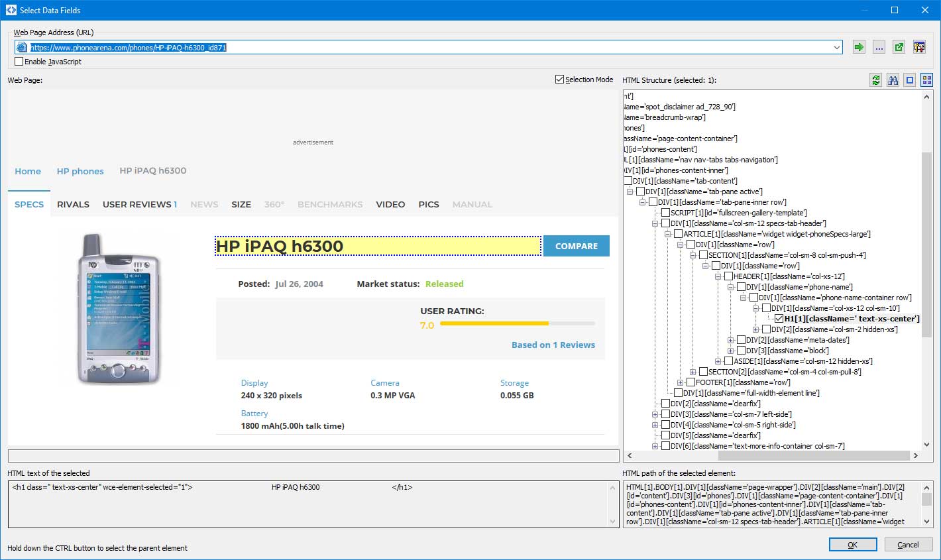Uncheck the Selection Mode checkbox
This screenshot has height=560, width=941.
click(560, 80)
